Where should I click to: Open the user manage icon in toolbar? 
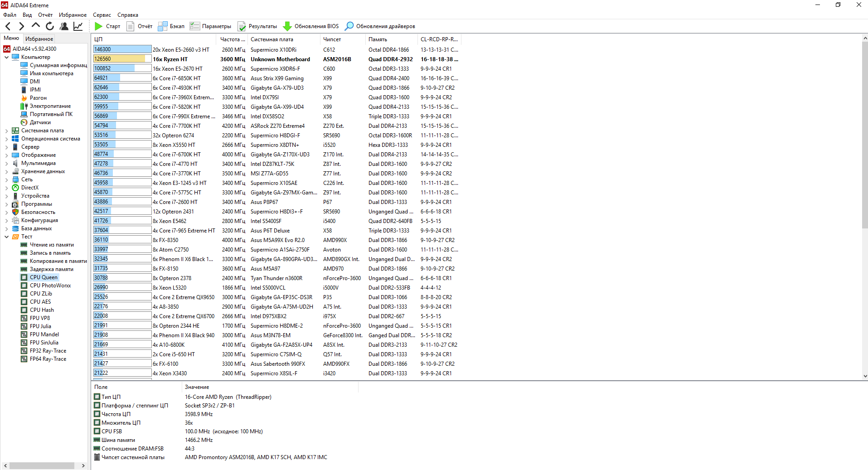[x=64, y=26]
